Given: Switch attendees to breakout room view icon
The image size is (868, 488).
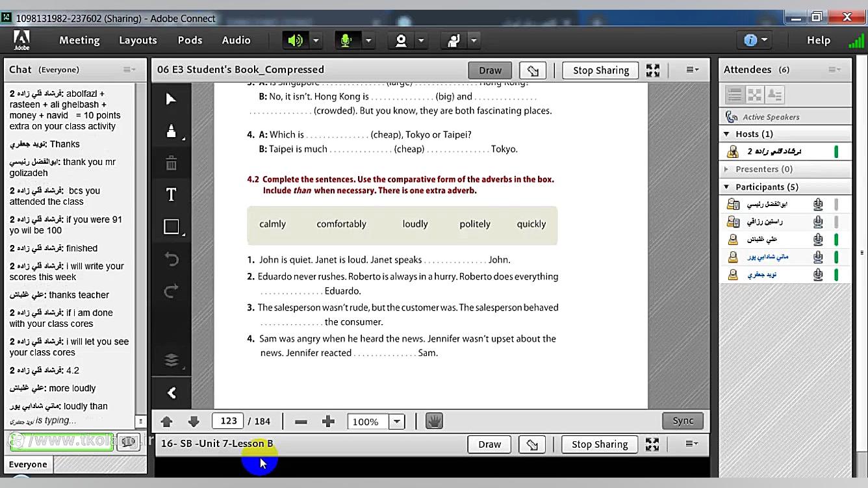Looking at the screenshot, I should tap(754, 95).
